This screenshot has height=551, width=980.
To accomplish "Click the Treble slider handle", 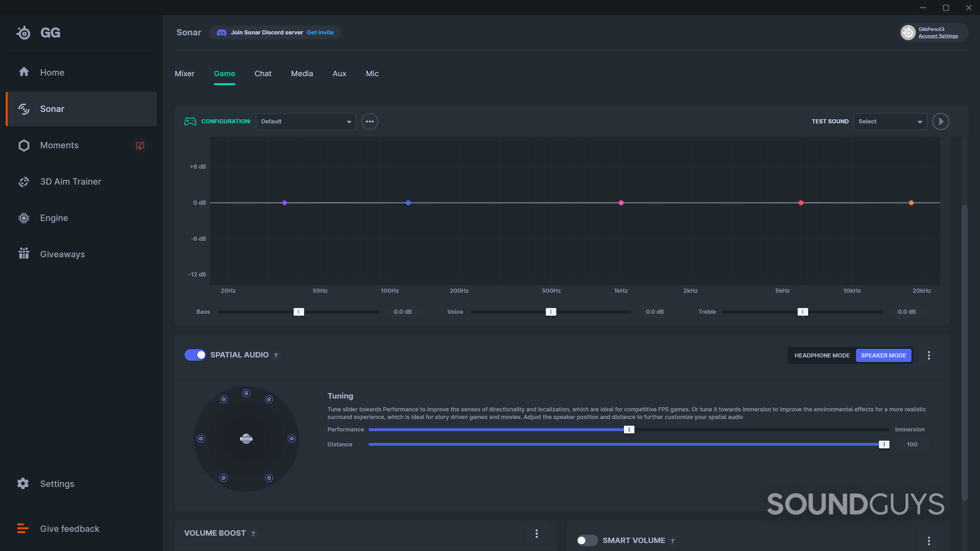I will (802, 312).
